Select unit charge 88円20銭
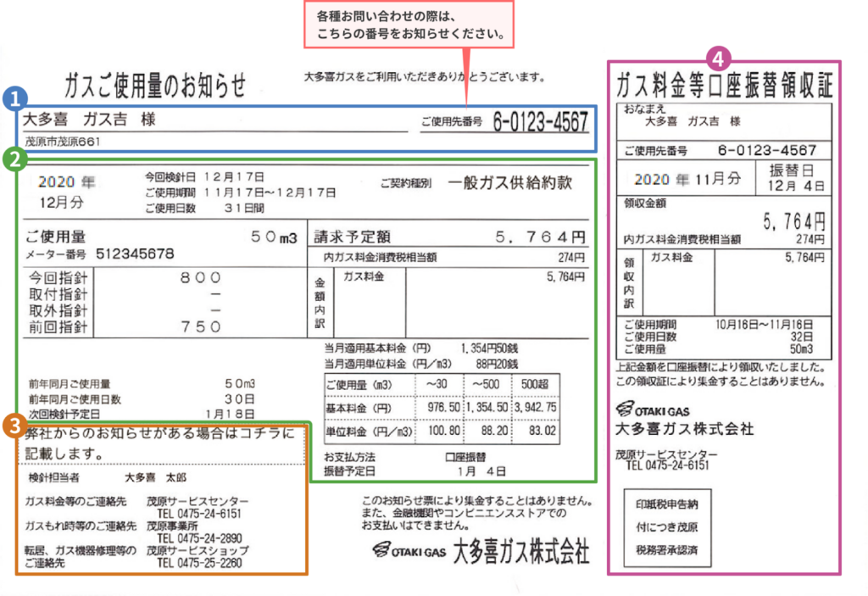868x596 pixels. (497, 364)
